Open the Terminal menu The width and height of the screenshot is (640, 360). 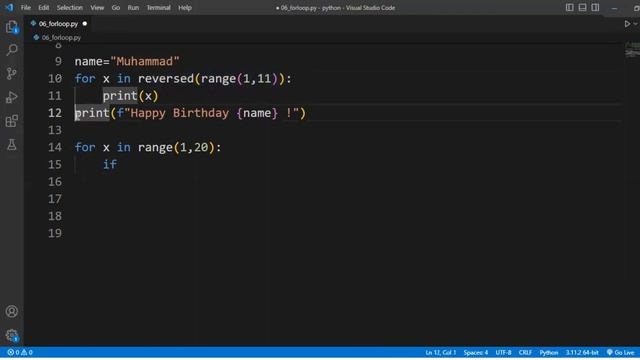[158, 8]
